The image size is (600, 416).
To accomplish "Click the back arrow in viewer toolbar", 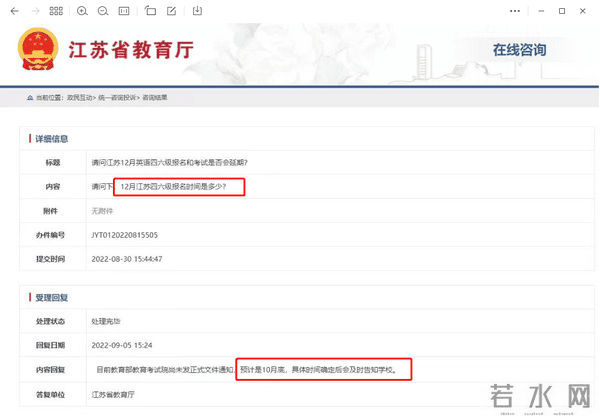I will point(14,11).
